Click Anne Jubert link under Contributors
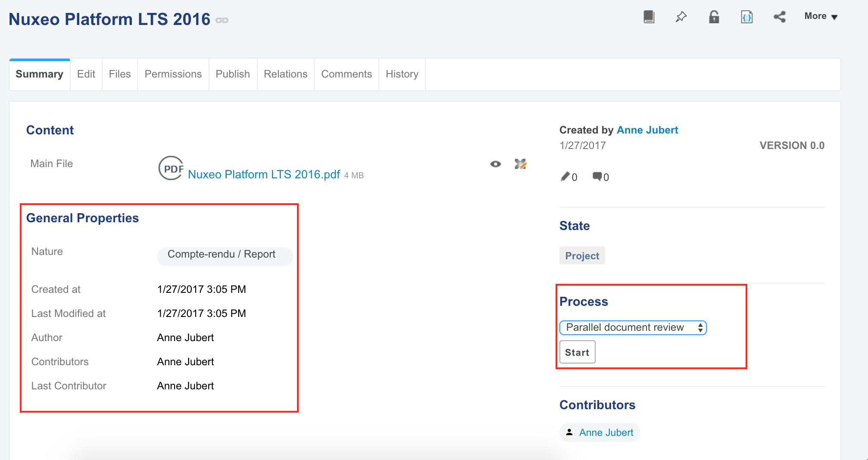Screen dimensions: 868x460 [x=606, y=432]
